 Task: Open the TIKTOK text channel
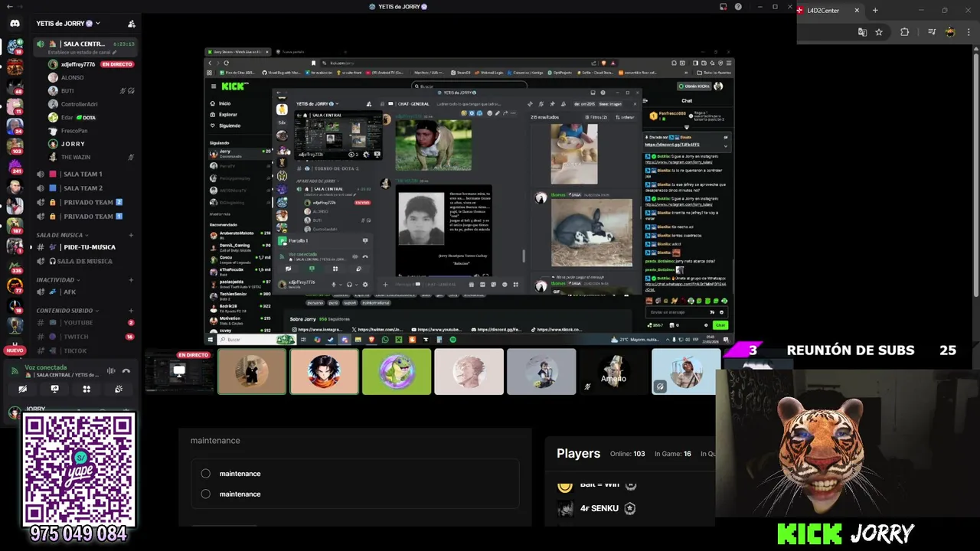[x=86, y=350]
